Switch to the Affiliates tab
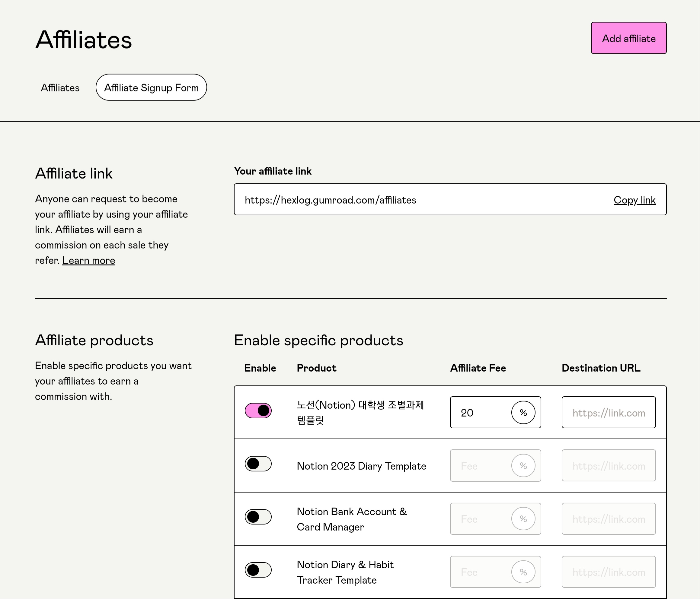Viewport: 700px width, 599px height. (x=60, y=88)
